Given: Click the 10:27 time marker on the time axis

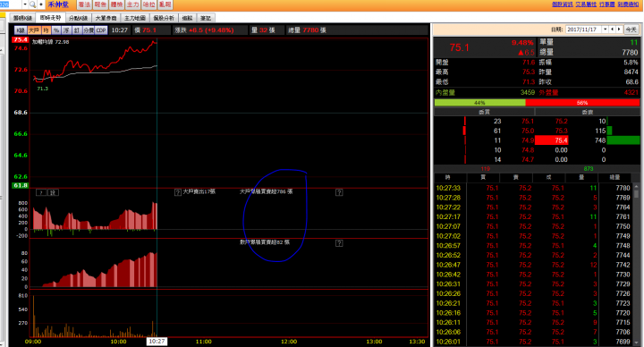Looking at the screenshot, I should [x=157, y=342].
